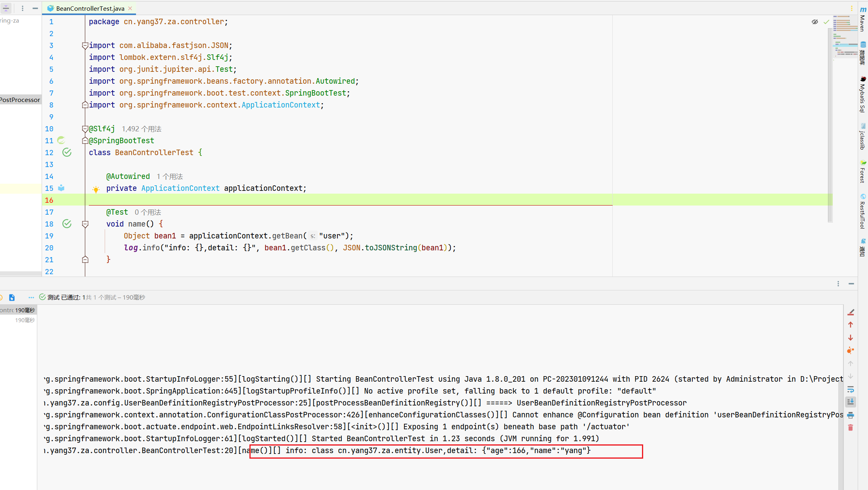The width and height of the screenshot is (868, 490).
Task: Click the grey up arrow in console toolbar
Action: pyautogui.click(x=851, y=363)
